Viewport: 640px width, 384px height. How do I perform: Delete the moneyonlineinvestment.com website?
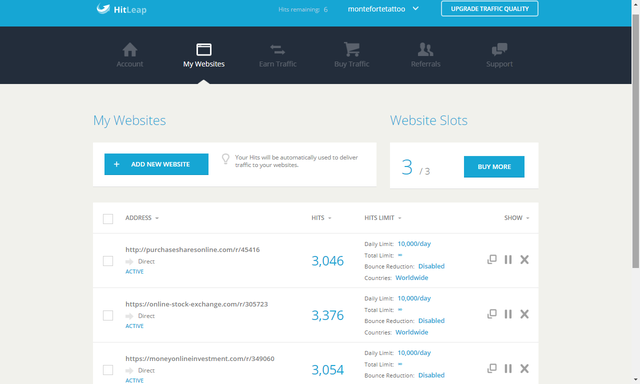click(x=524, y=368)
